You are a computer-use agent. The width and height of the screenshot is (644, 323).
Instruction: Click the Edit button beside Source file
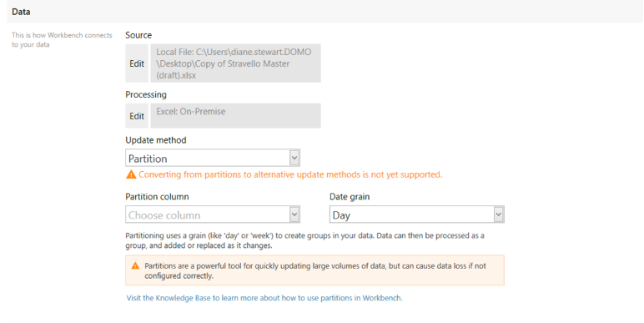click(x=137, y=63)
